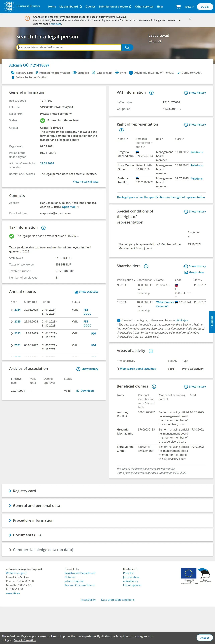Click Download articles of association

pyautogui.click(x=85, y=391)
